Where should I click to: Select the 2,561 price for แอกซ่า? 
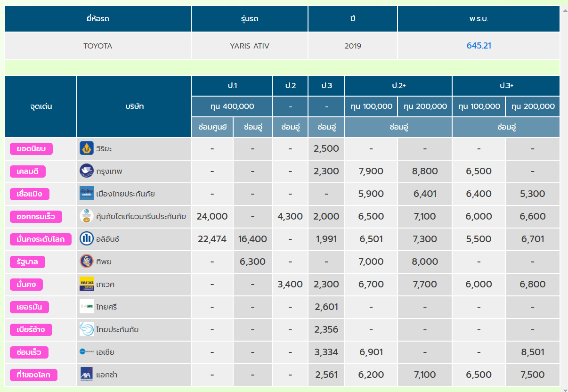(x=327, y=375)
